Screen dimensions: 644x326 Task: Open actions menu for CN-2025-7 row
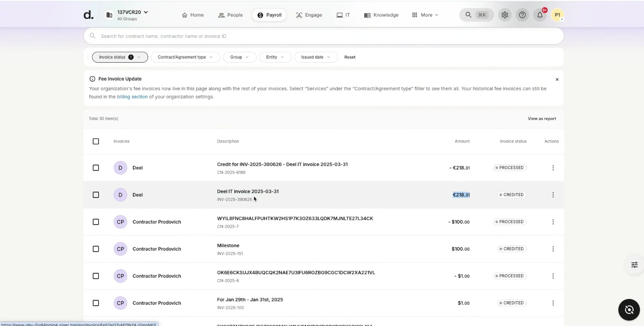(553, 222)
